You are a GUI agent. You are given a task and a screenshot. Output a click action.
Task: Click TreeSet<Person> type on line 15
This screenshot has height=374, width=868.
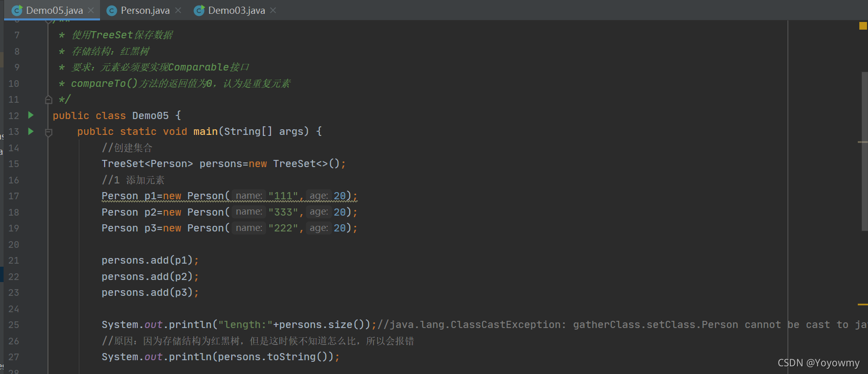(x=147, y=164)
